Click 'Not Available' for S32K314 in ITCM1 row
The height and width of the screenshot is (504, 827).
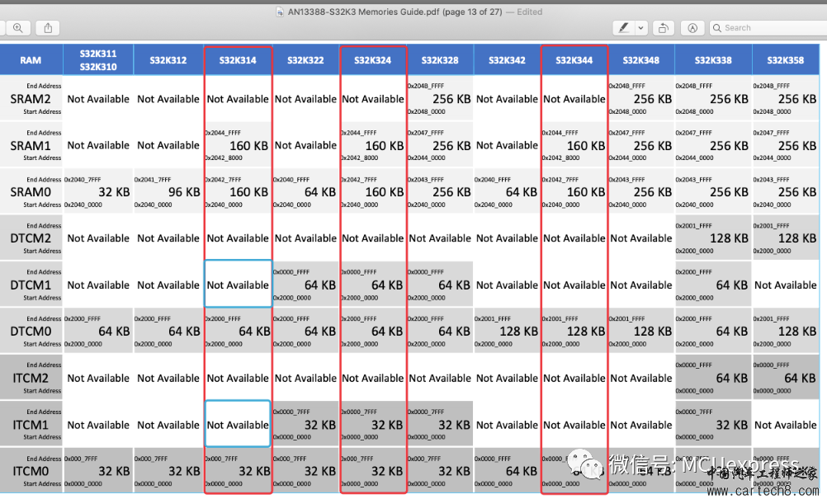(238, 425)
